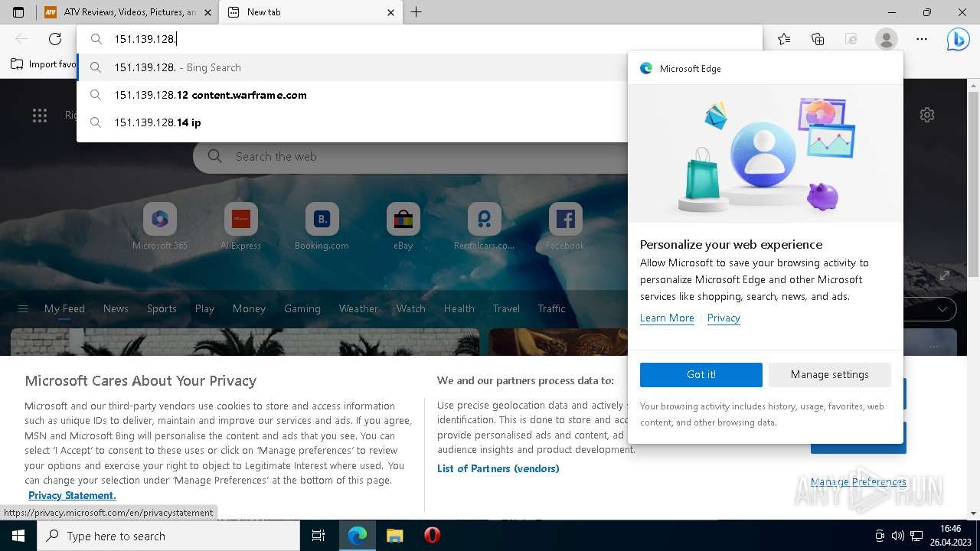Open the Privacy Statement link
This screenshot has height=551, width=980.
click(x=72, y=495)
